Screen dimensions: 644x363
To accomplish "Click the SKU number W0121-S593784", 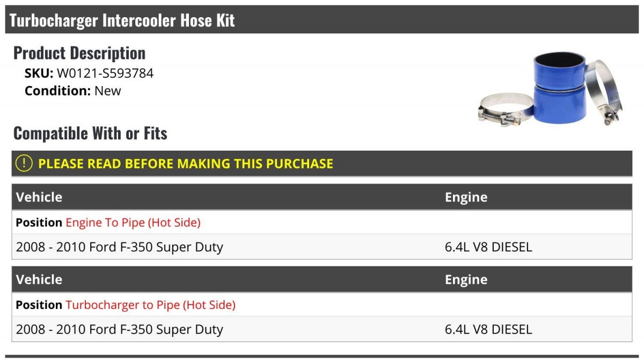I will coord(105,73).
